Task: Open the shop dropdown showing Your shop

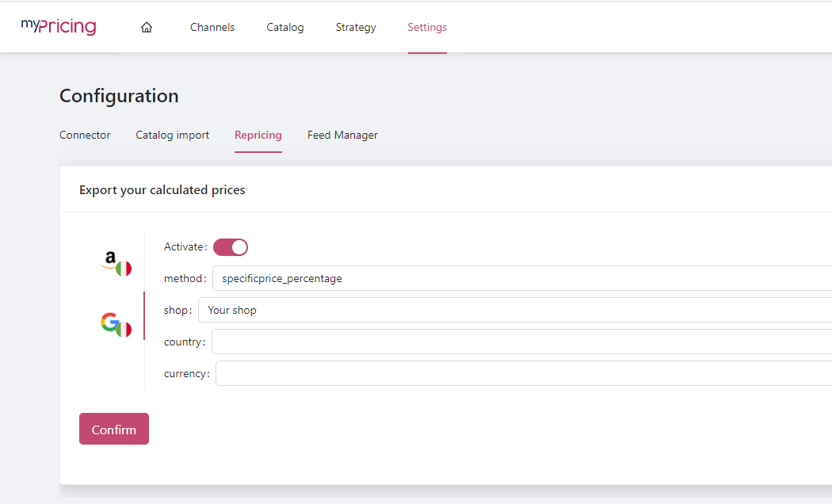Action: point(515,310)
